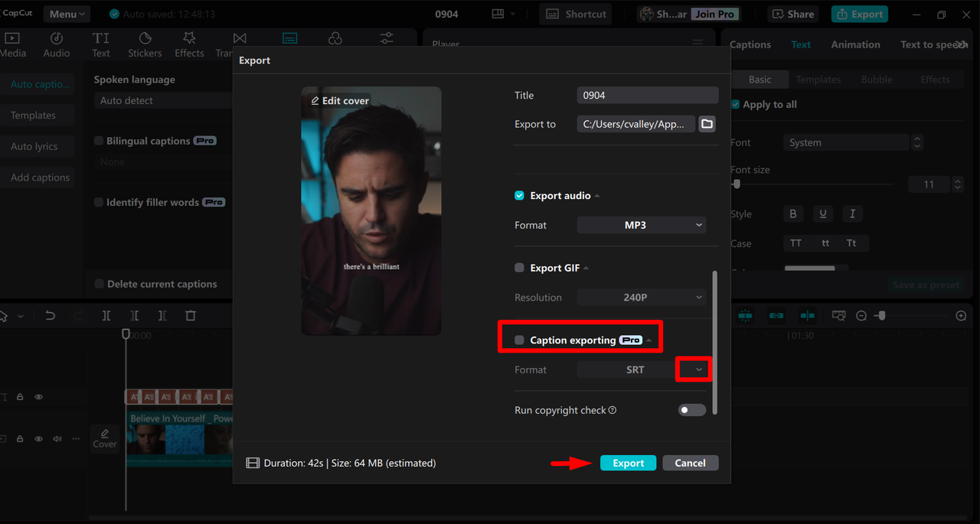
Task: Uncheck the Export audio checkbox
Action: [519, 196]
